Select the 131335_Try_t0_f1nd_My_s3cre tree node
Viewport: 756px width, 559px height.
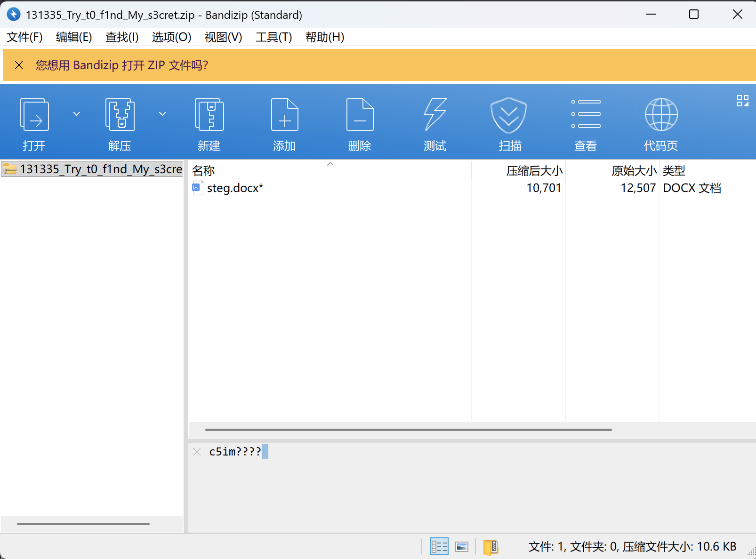[92, 169]
